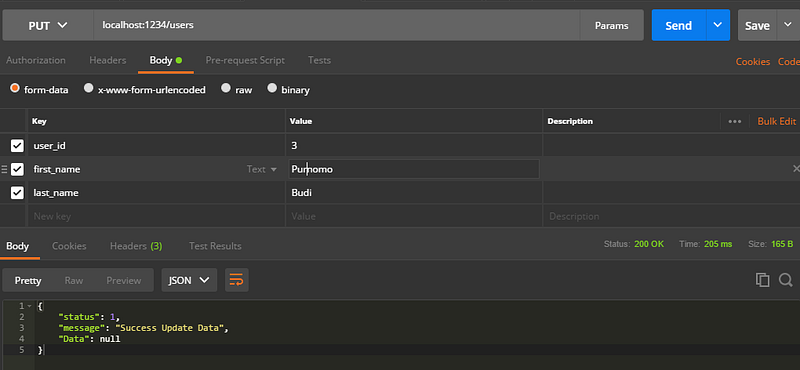800x370 pixels.
Task: Switch response view to Preview
Action: pyautogui.click(x=123, y=280)
